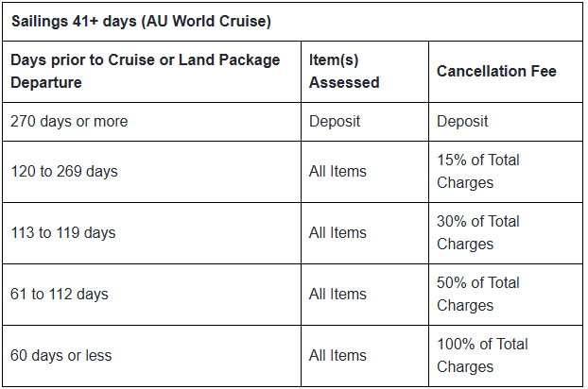588x389 pixels.
Task: Click the "30% of Total Charges" cell
Action: (478, 232)
